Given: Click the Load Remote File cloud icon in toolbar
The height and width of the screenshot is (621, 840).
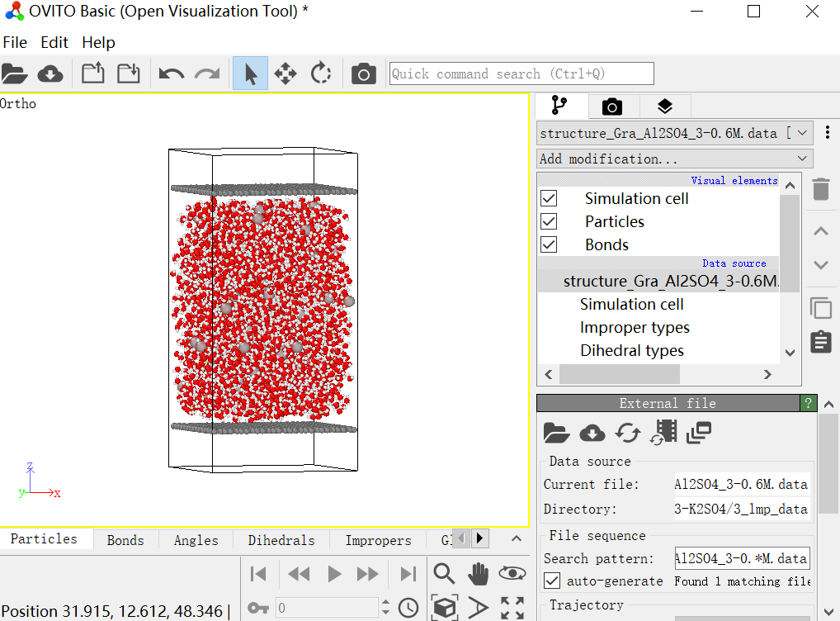Looking at the screenshot, I should [x=50, y=73].
